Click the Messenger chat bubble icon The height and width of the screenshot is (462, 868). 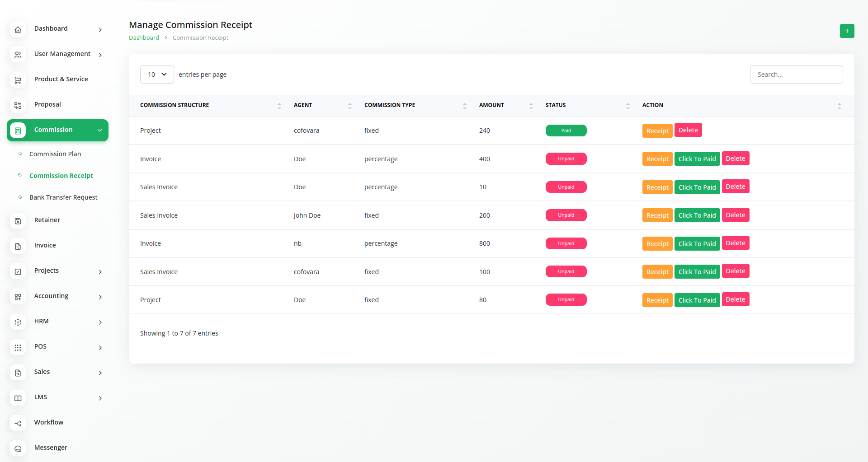[x=18, y=449]
